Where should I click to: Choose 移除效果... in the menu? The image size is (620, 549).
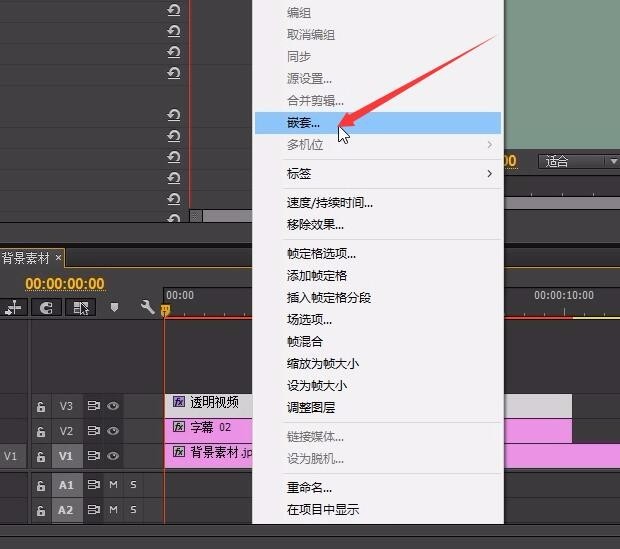pyautogui.click(x=378, y=225)
